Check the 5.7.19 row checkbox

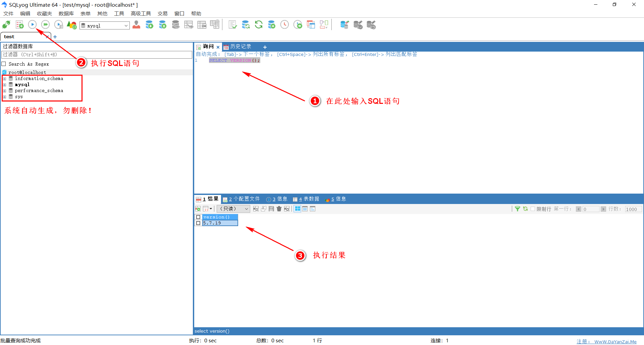tap(198, 223)
